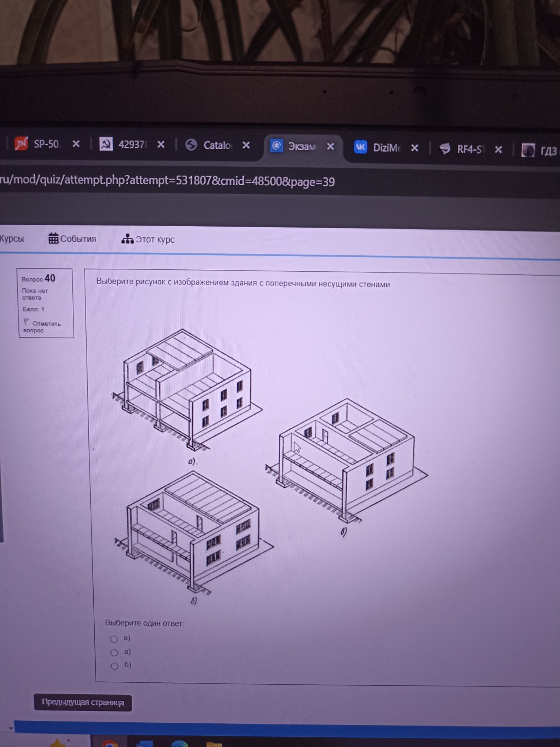Screen dimensions: 560x747
Task: Click the sitemap icon beside Этот курс
Action: click(127, 239)
